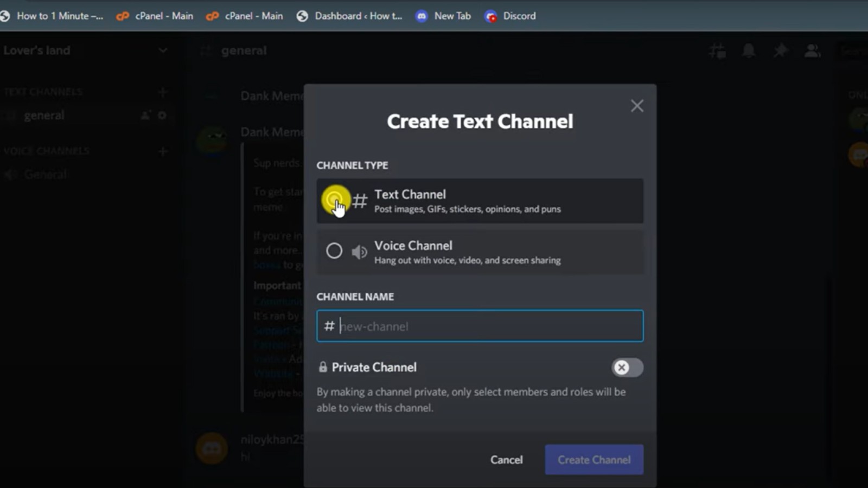Open the Dashboard browser tab
The width and height of the screenshot is (868, 488).
click(x=350, y=16)
